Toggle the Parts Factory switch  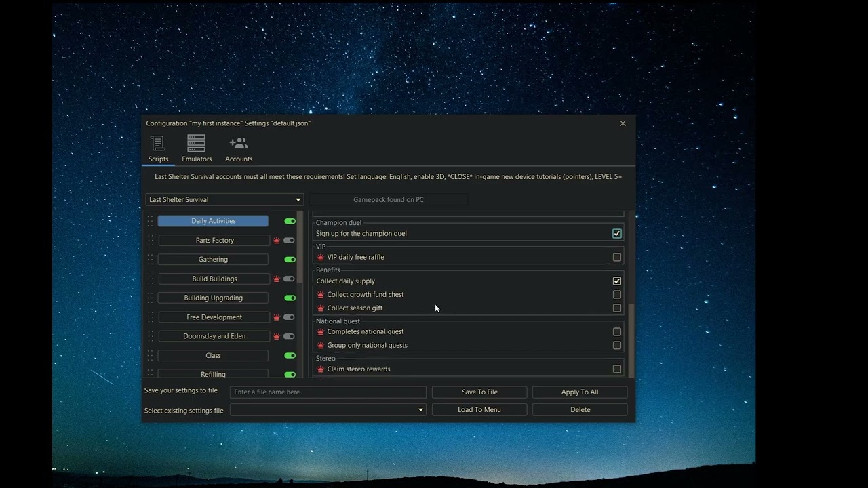coord(289,241)
